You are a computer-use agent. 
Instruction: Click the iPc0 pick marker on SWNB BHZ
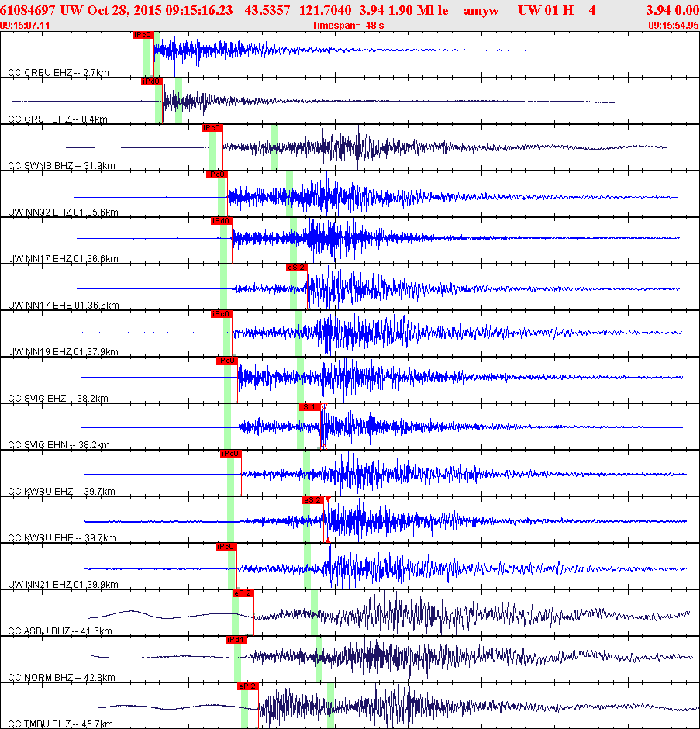point(212,128)
